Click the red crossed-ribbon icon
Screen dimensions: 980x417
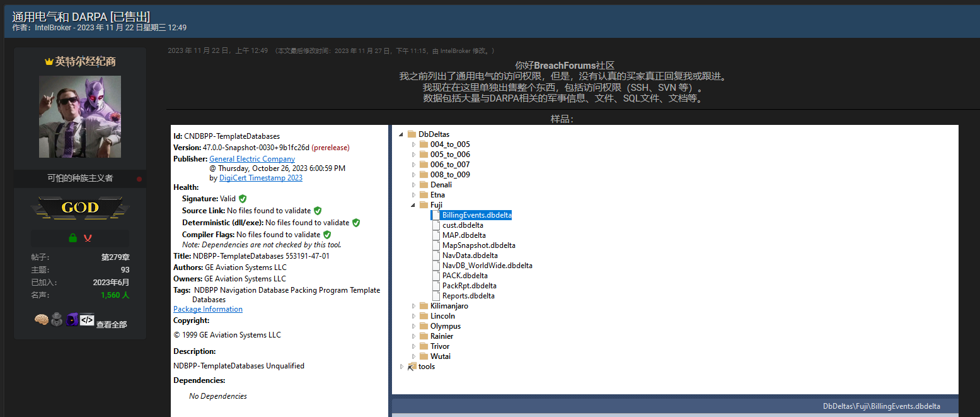[x=87, y=238]
